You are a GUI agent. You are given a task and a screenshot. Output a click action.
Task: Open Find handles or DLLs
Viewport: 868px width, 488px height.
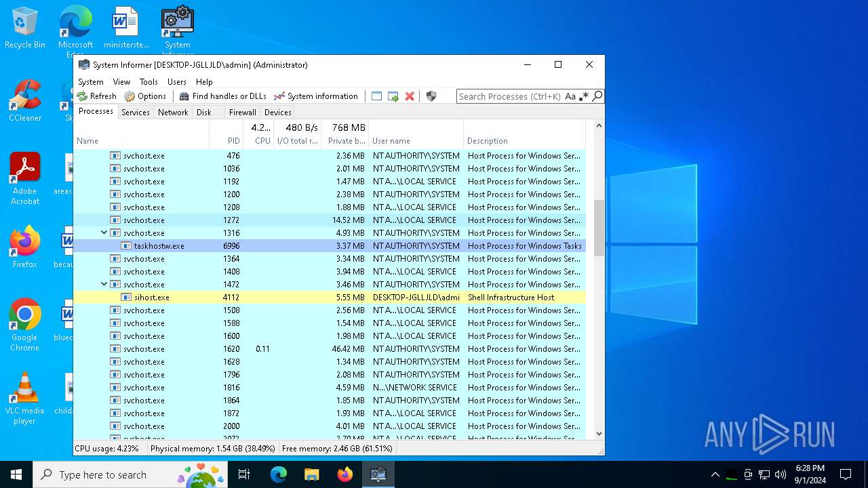point(223,96)
